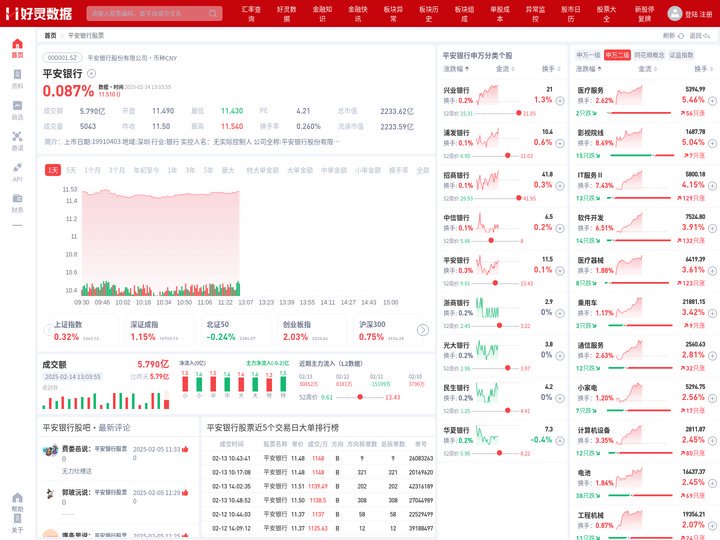
Task: Sort bank list by 涨跌幅 arrow
Action: 467,69
